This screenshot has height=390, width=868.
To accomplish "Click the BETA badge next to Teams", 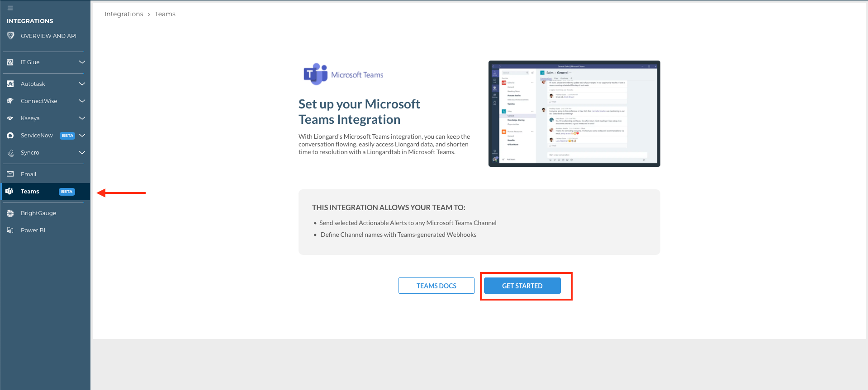I will [x=66, y=192].
